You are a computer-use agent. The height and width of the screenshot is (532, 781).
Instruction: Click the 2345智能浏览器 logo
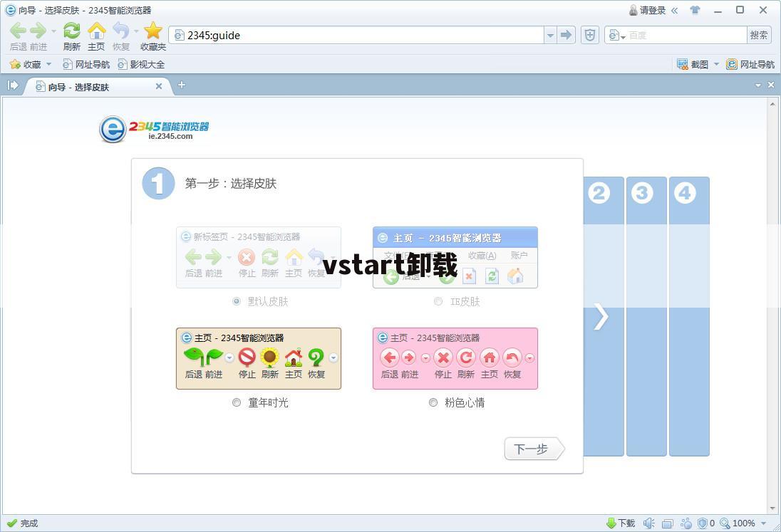tap(154, 130)
